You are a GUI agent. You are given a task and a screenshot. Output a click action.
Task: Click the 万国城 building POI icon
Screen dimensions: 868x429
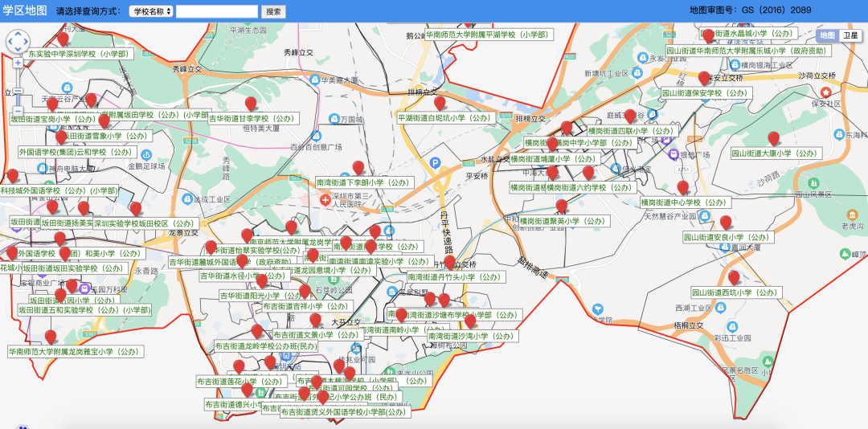(334, 119)
